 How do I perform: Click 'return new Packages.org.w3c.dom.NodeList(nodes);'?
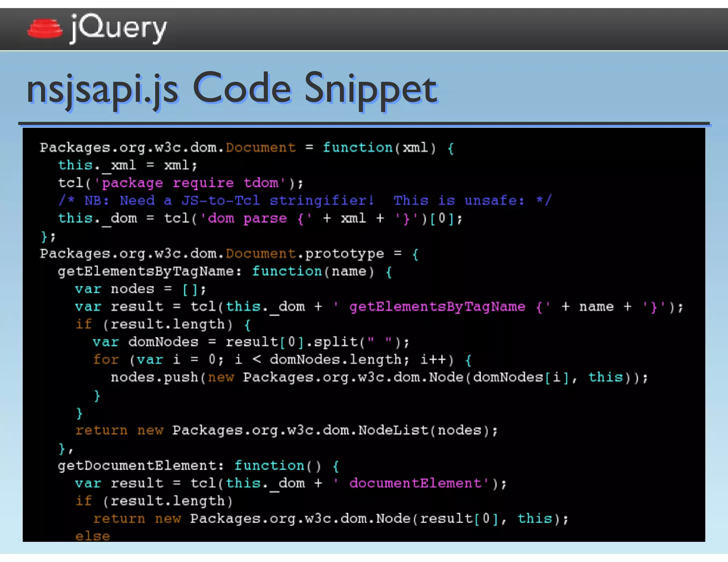coord(287,431)
